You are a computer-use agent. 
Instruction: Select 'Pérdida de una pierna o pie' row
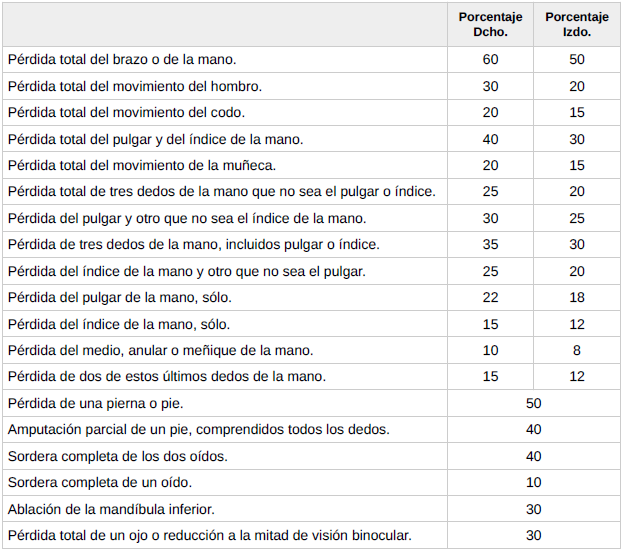tap(96, 403)
